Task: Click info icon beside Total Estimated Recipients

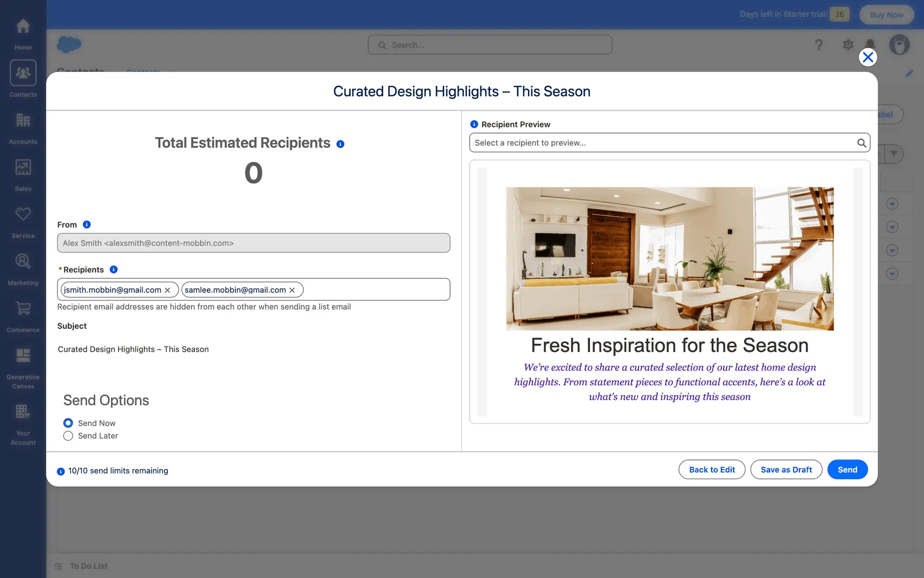Action: point(340,144)
